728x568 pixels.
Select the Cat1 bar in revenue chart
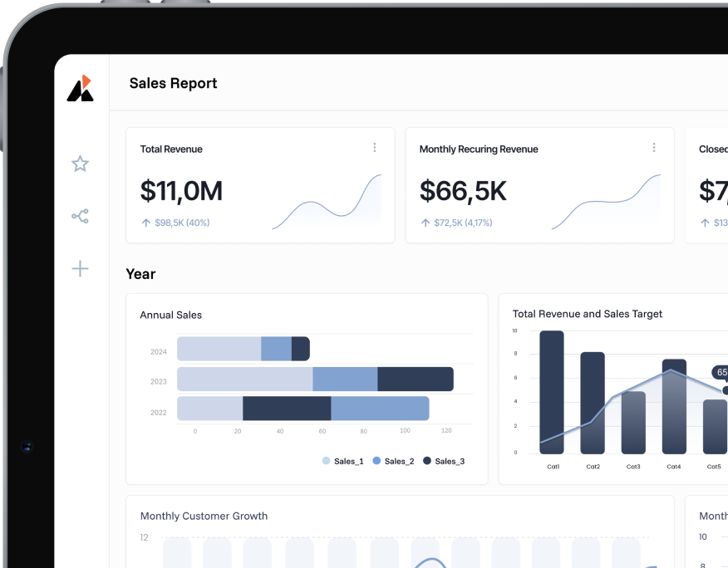point(552,392)
